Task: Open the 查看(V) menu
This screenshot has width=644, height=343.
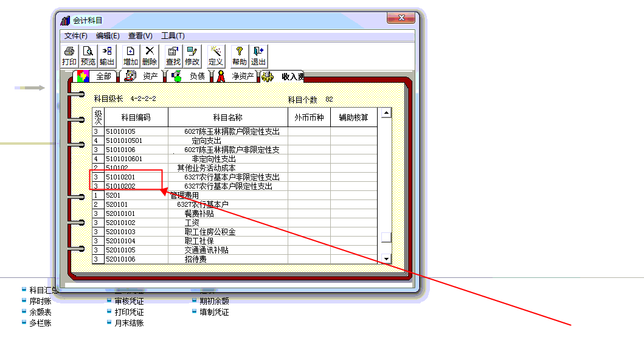Action: point(140,36)
